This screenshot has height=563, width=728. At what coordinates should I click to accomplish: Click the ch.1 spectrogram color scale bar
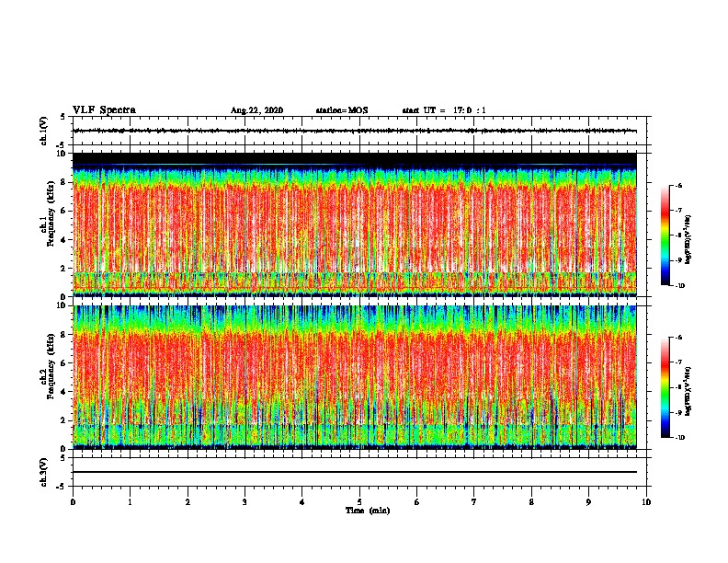(x=665, y=236)
